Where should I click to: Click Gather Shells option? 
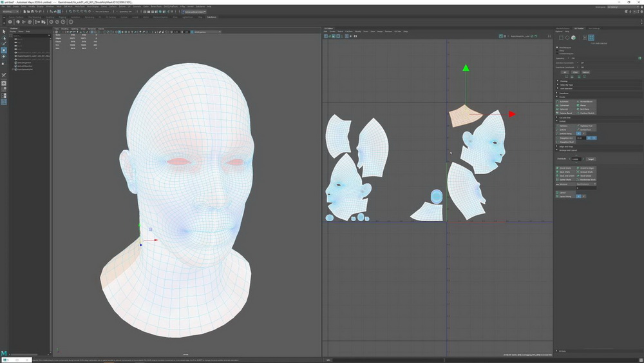coord(565,180)
